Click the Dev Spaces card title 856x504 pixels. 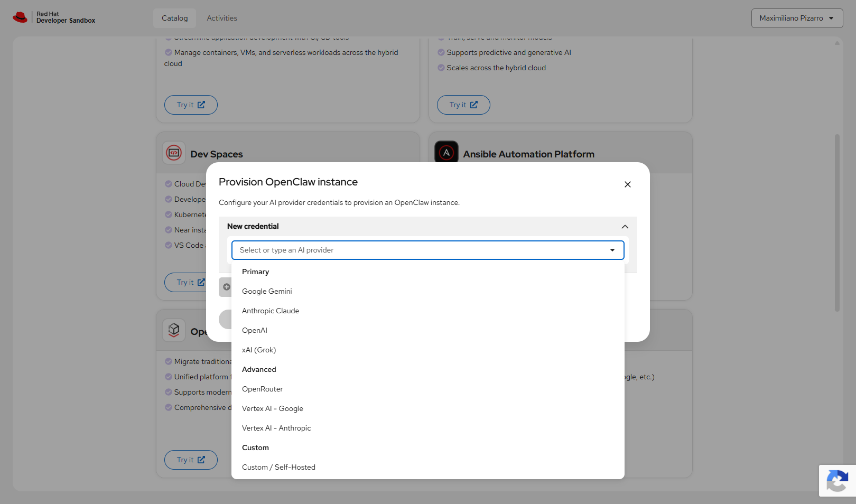tap(217, 154)
